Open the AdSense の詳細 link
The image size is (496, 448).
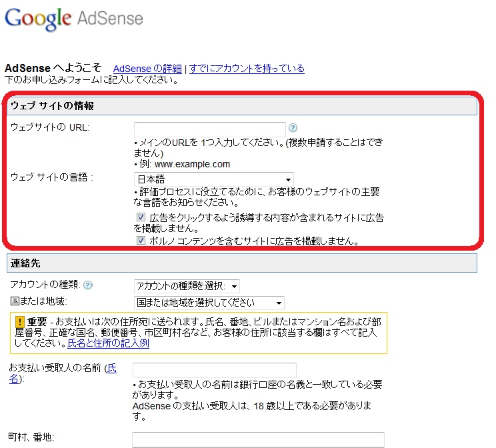pyautogui.click(x=147, y=69)
